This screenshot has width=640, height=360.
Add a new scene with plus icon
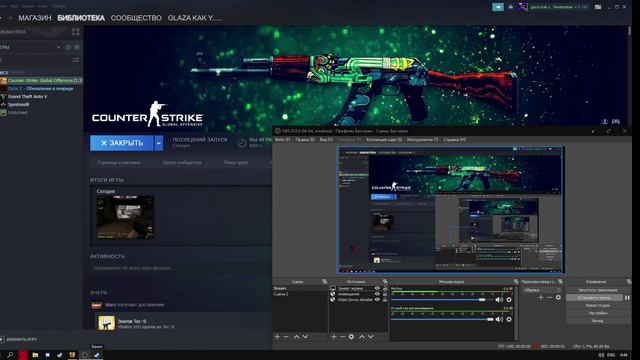(277, 337)
